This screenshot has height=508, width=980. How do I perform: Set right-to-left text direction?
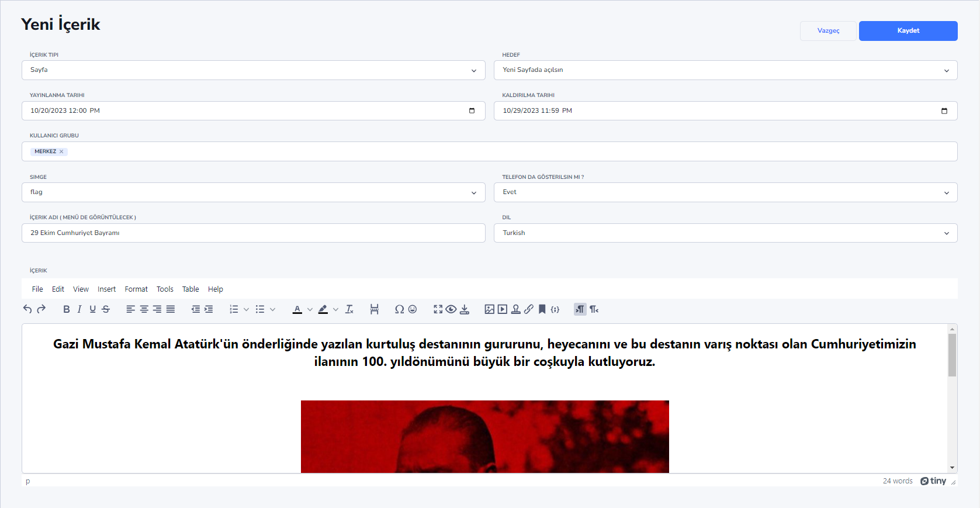click(x=594, y=309)
